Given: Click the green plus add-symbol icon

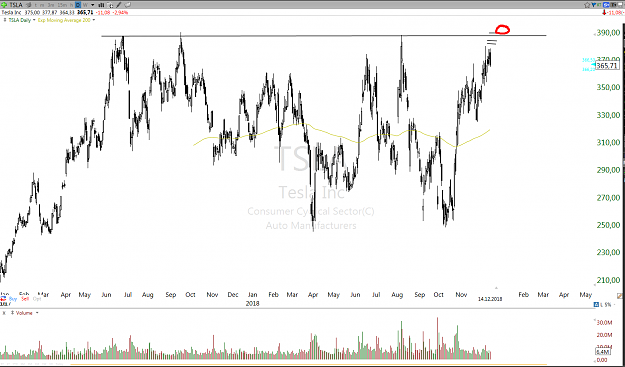Looking at the screenshot, I should (x=4, y=5).
